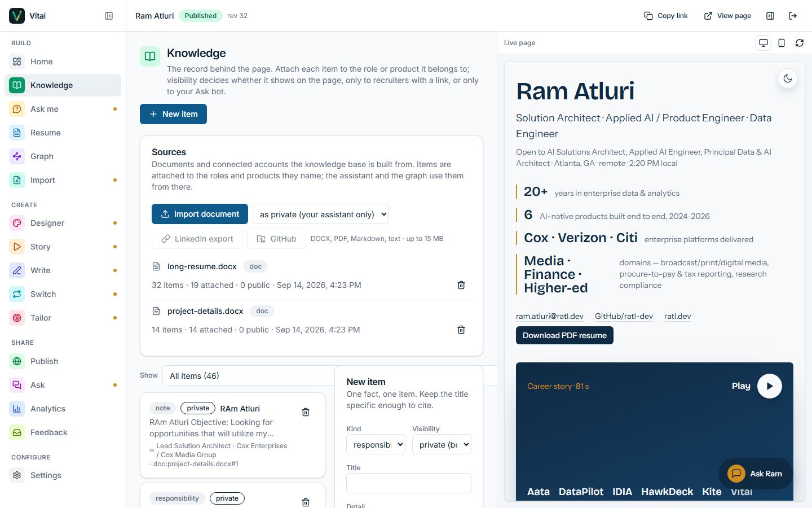Switch live page to mobile preview
This screenshot has width=812, height=508.
click(782, 43)
